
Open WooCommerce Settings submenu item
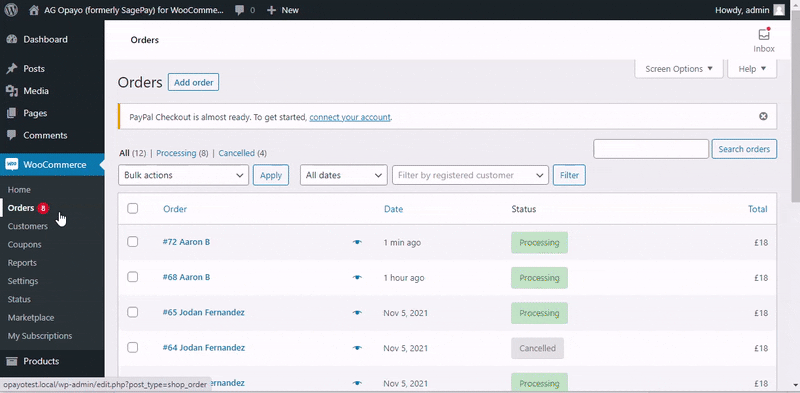tap(23, 281)
